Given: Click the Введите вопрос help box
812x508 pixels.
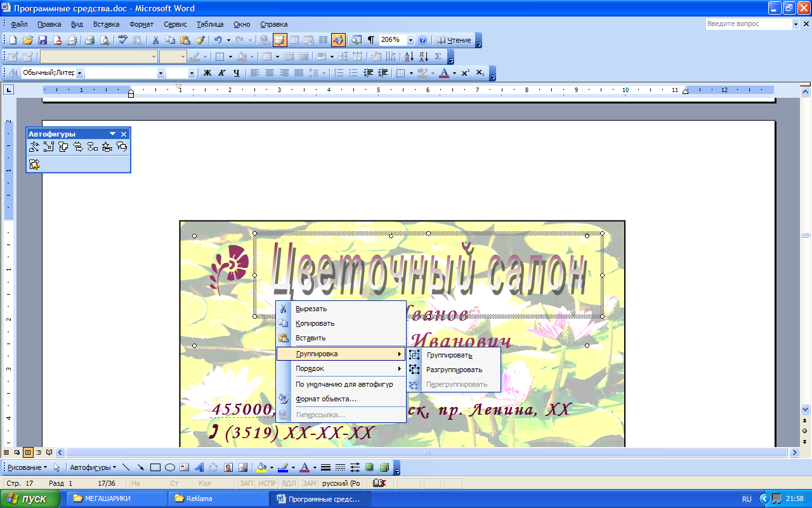Looking at the screenshot, I should tap(749, 24).
